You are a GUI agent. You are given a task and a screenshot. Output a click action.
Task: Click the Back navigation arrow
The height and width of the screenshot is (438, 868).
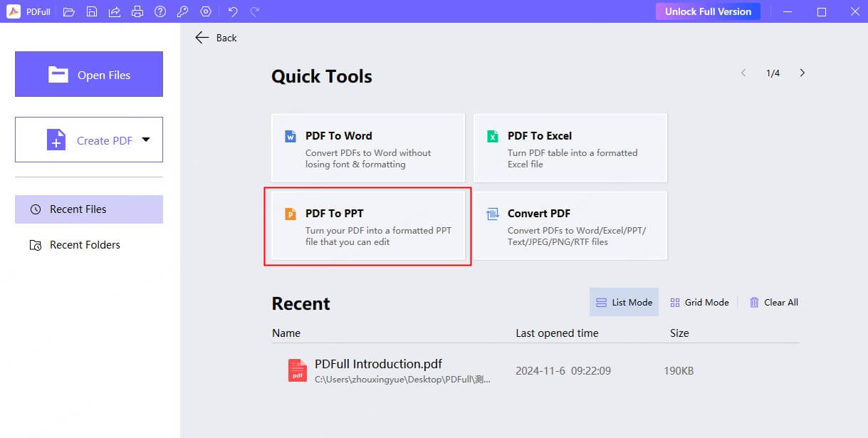tap(202, 37)
